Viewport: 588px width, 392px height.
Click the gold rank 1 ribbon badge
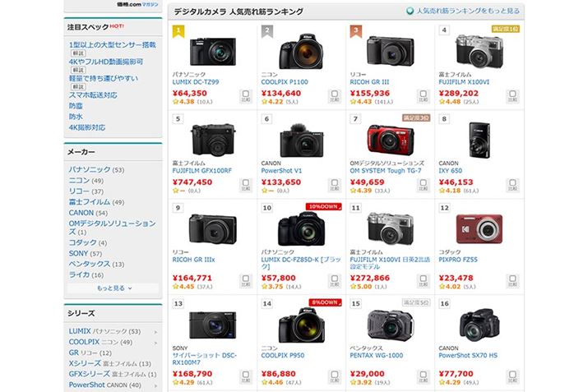tap(178, 31)
